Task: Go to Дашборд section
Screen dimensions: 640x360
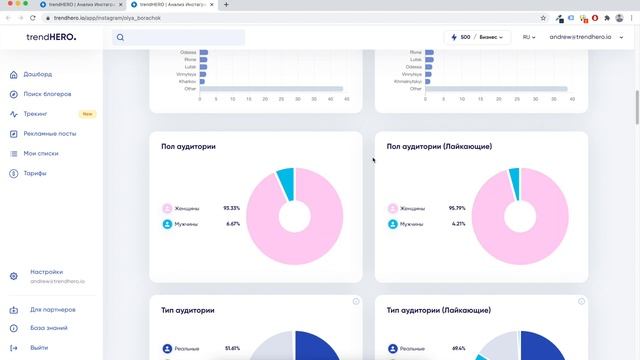Action: coord(38,74)
